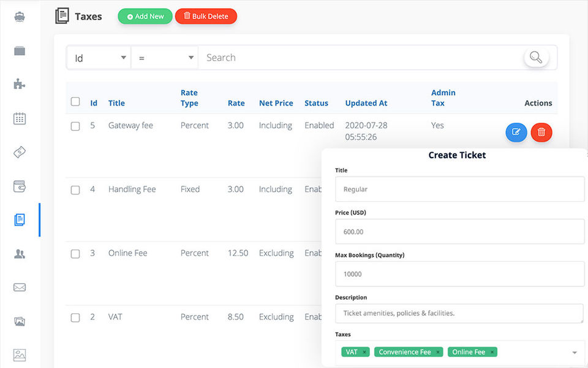Open the mail envelope sidebar icon

(20, 288)
